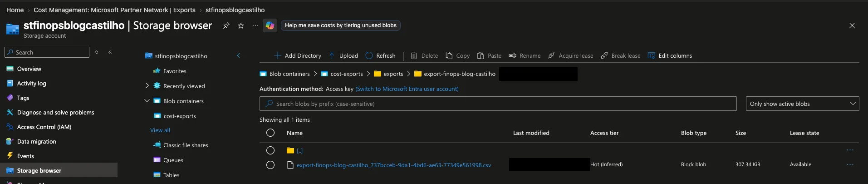Screen dimensions: 868x184
Task: Switch to Microsoft Entra user account
Action: (407, 89)
